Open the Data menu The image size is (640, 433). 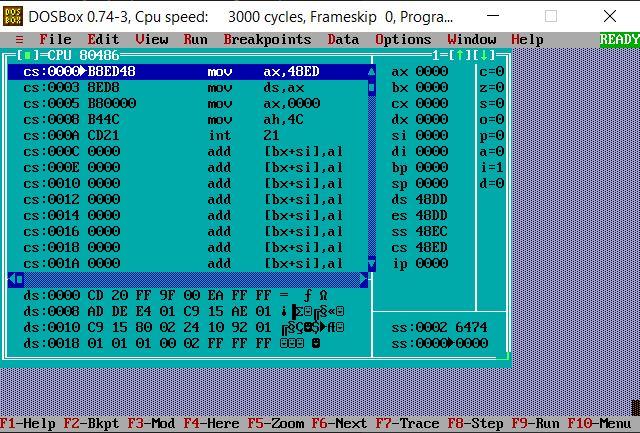(x=343, y=40)
